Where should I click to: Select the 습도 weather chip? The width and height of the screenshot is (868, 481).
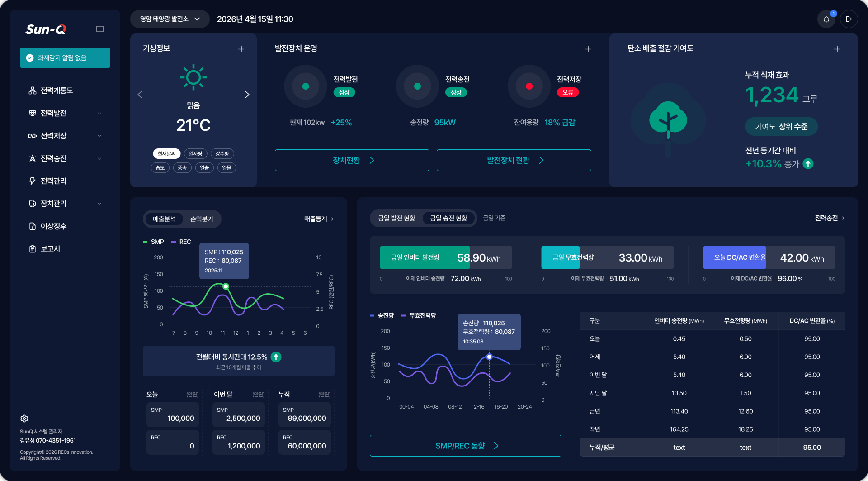coord(160,168)
